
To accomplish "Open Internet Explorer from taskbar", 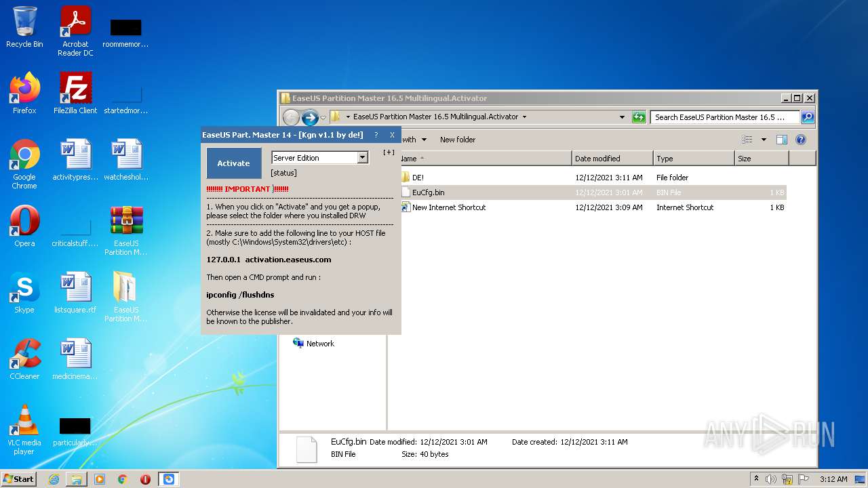I will pos(54,479).
